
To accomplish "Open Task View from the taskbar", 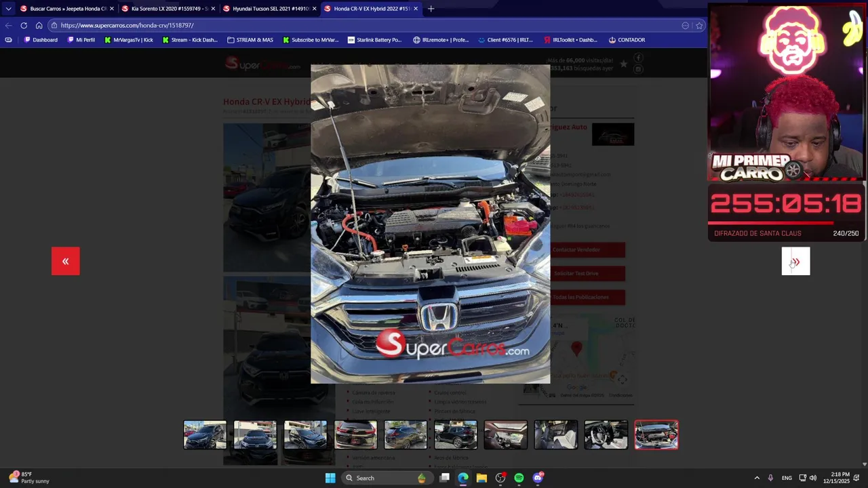I will [x=444, y=478].
